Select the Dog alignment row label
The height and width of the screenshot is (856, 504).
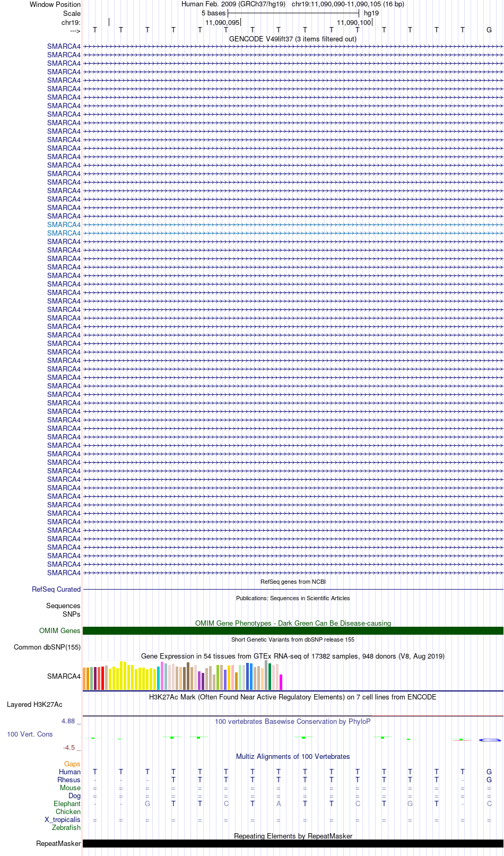point(74,796)
